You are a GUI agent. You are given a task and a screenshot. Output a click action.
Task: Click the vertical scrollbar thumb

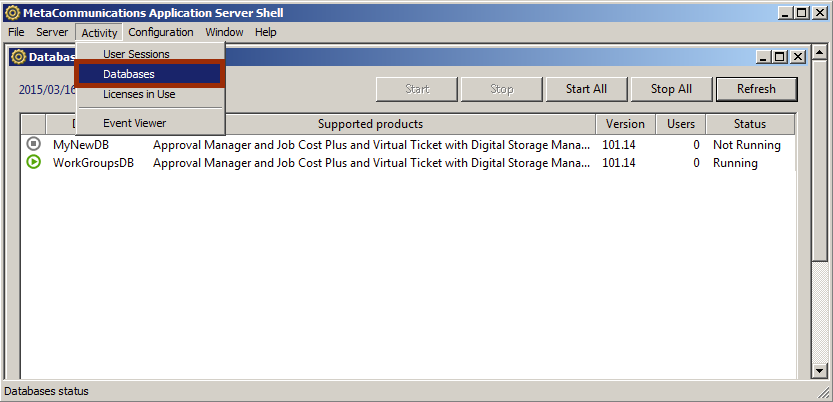tap(820, 159)
